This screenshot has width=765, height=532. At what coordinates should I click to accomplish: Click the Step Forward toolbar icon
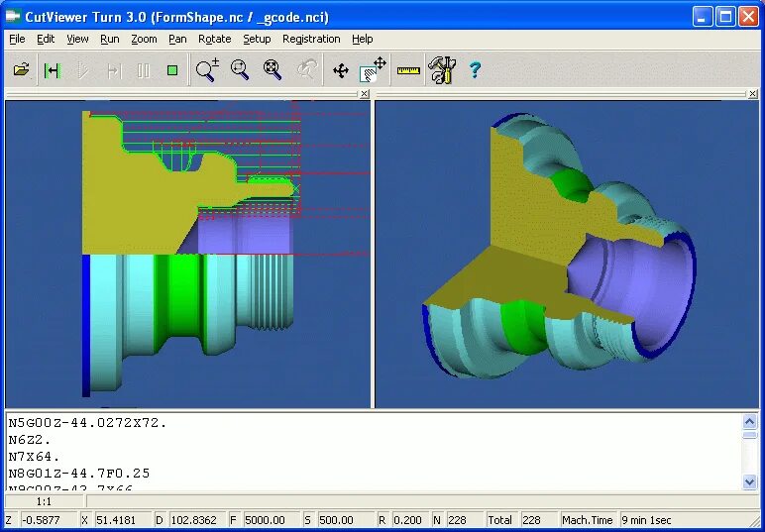[114, 70]
